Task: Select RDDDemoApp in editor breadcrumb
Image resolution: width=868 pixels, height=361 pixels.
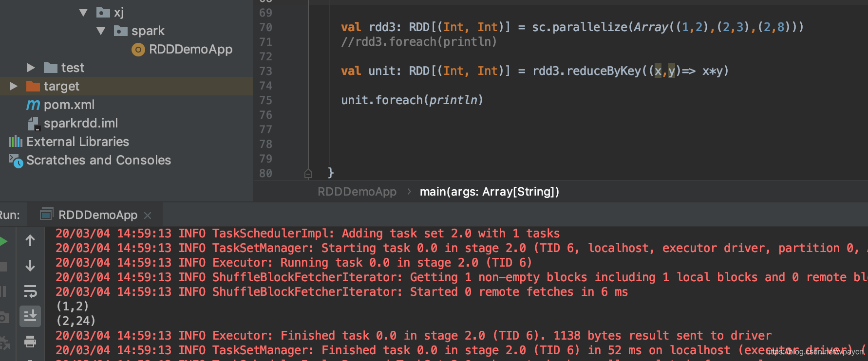Action: point(357,192)
